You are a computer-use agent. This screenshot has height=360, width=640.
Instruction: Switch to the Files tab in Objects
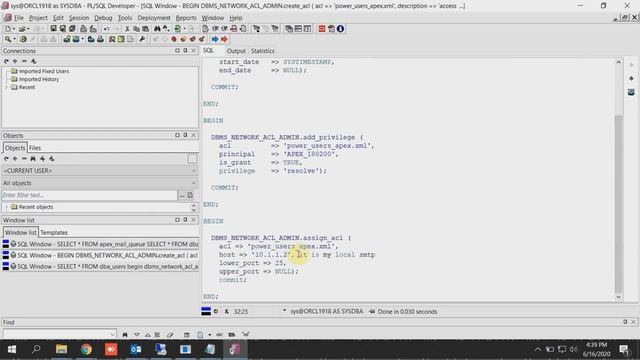tap(35, 148)
